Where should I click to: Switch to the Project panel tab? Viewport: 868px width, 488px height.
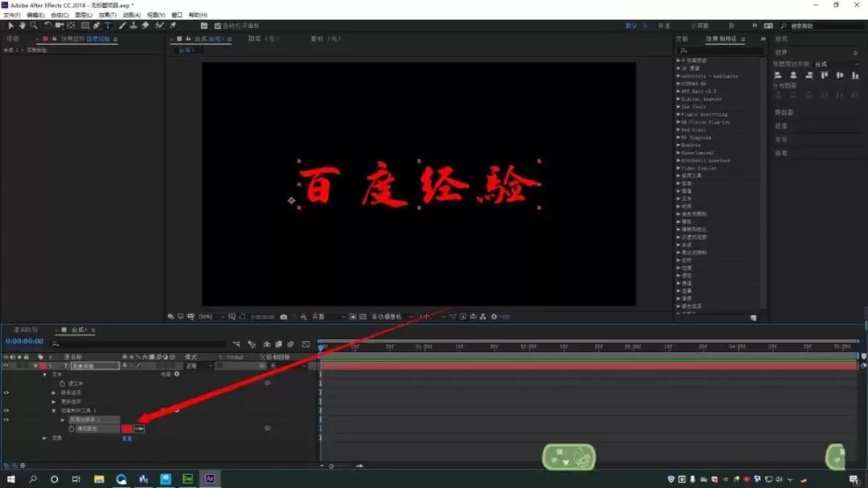tap(13, 39)
